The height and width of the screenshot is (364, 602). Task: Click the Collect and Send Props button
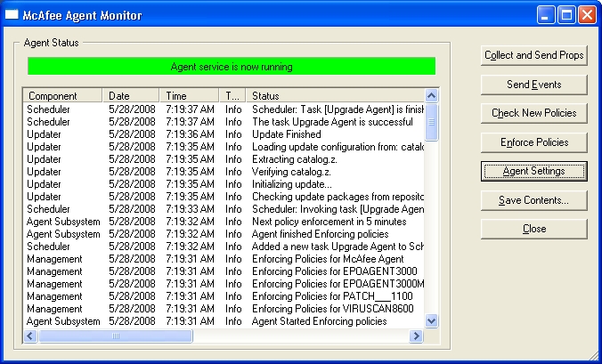[x=534, y=55]
